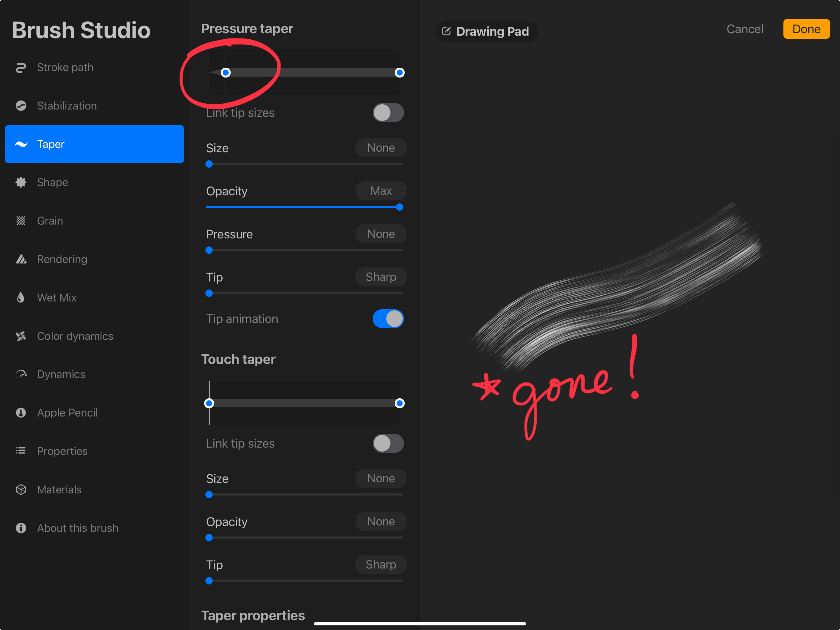
Task: Go to the Grain section
Action: [x=94, y=221]
